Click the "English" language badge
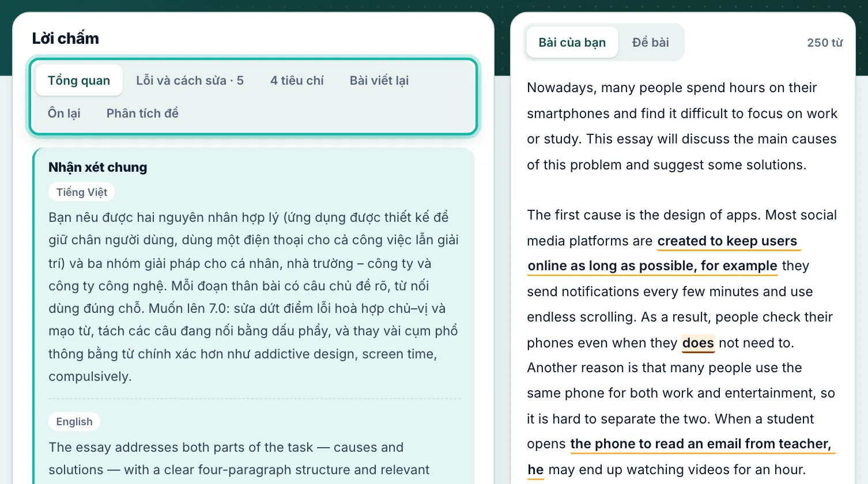The image size is (868, 484). pyautogui.click(x=74, y=421)
